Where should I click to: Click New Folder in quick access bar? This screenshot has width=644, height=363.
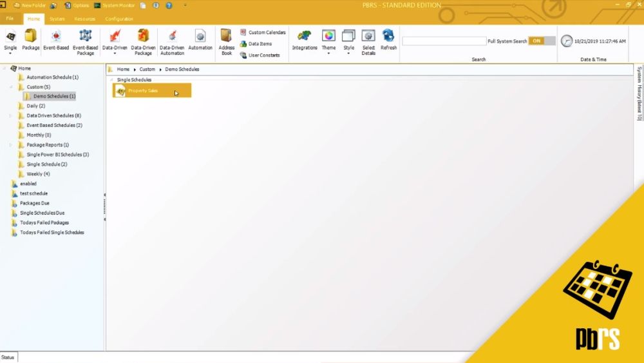pos(30,5)
